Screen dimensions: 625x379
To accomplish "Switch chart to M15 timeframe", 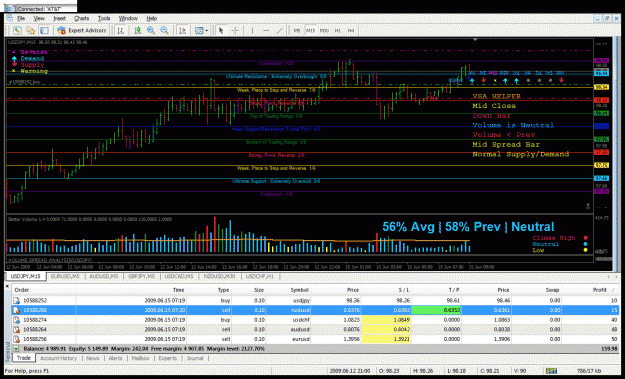I will click(311, 30).
